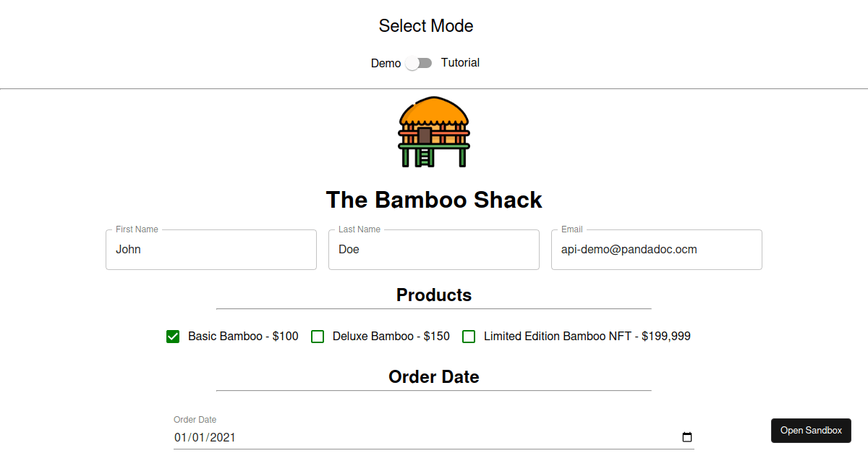Open the Order Date calendar picker icon
The width and height of the screenshot is (868, 456).
[687, 437]
